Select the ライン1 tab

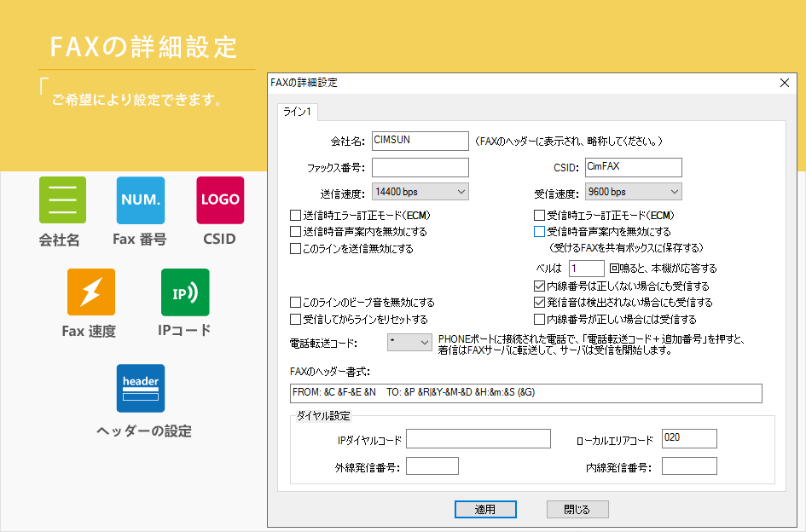point(298,112)
